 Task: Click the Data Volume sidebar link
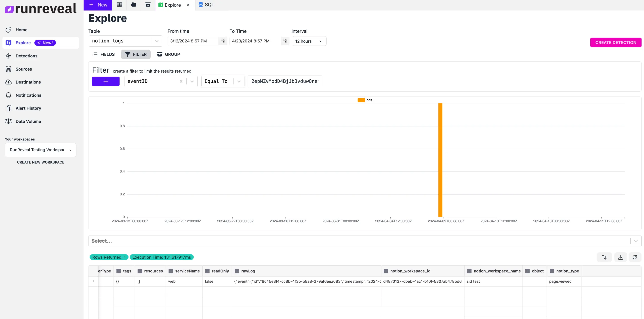point(28,121)
